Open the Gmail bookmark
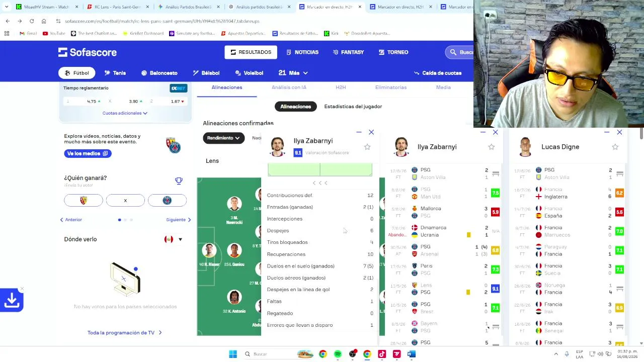 (28, 33)
